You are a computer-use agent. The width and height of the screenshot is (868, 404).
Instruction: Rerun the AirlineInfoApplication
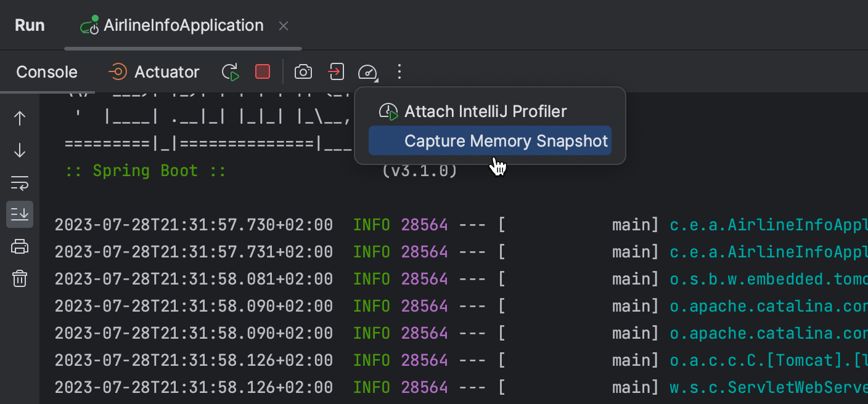230,71
